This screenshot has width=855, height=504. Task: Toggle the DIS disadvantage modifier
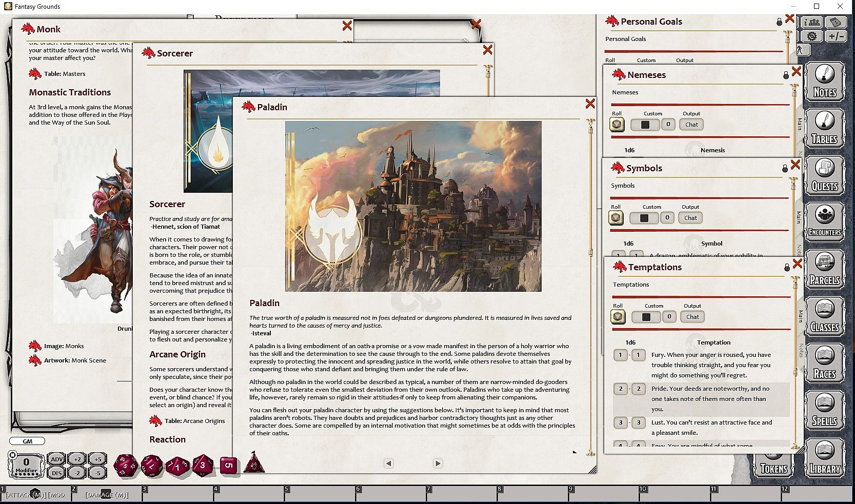(x=56, y=473)
